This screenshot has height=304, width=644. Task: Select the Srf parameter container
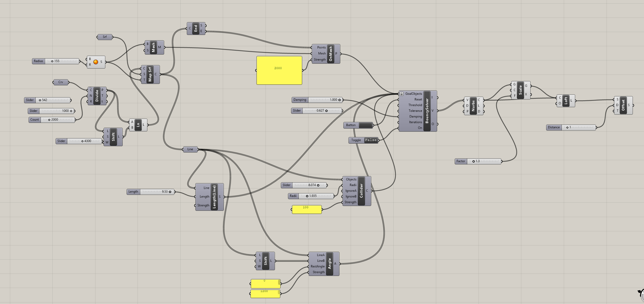click(x=105, y=37)
